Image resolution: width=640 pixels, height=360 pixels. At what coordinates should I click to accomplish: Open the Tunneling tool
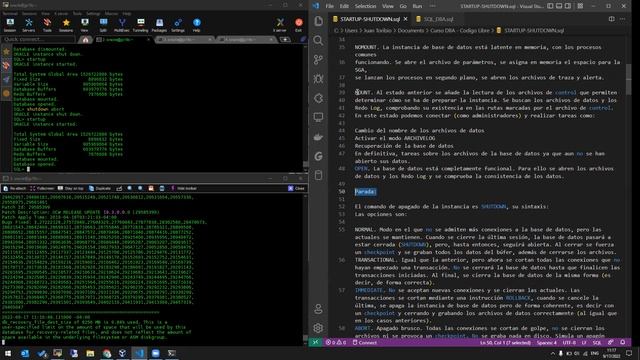pos(140,25)
